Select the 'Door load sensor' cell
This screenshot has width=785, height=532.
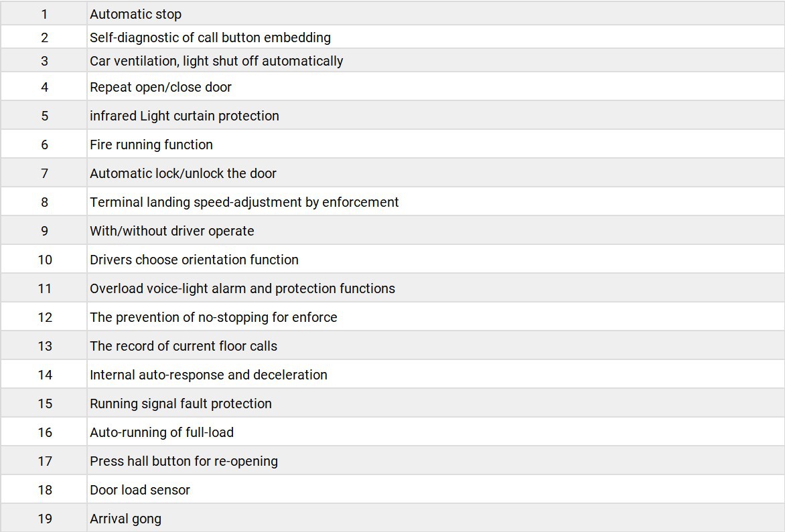(x=140, y=490)
